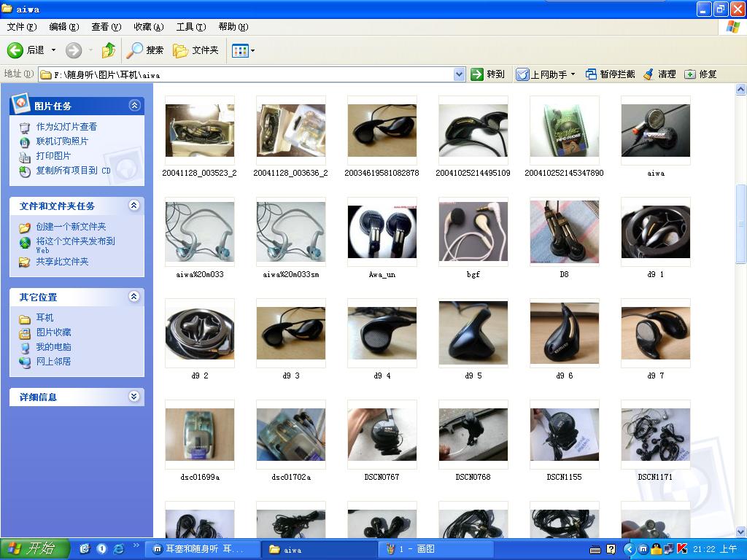747x560 pixels.
Task: Collapse the 图片任务 panel
Action: tap(134, 105)
